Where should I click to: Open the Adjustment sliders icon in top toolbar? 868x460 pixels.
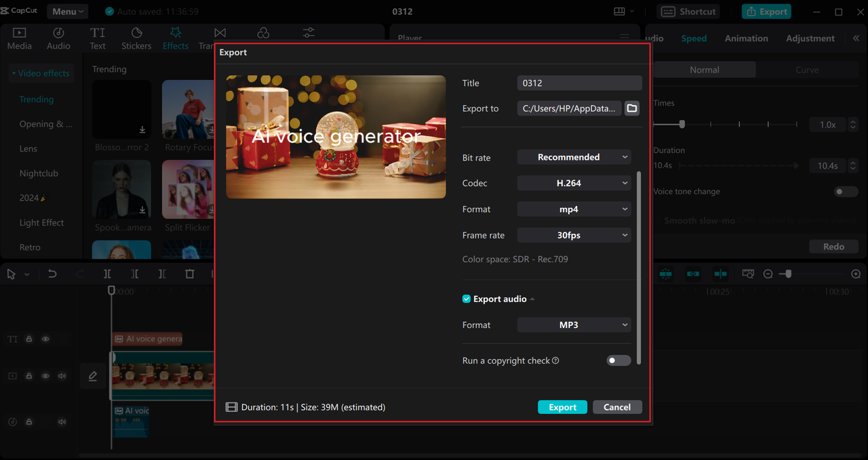coord(309,33)
